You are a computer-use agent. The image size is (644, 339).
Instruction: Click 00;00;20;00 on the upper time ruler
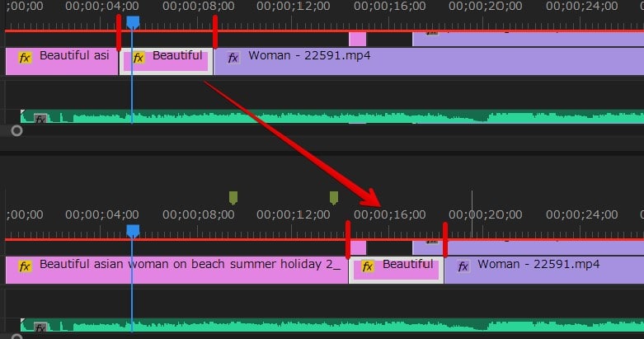click(486, 6)
